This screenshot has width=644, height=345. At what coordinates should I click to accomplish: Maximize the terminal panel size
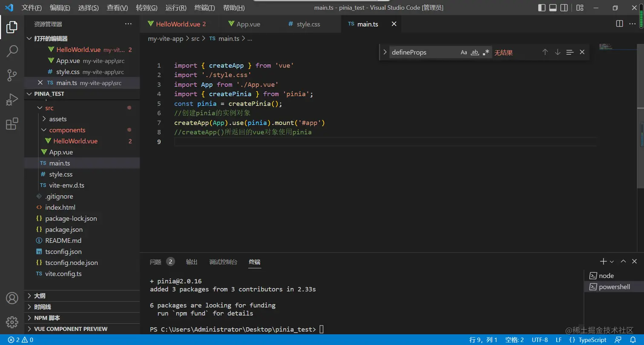(x=623, y=261)
